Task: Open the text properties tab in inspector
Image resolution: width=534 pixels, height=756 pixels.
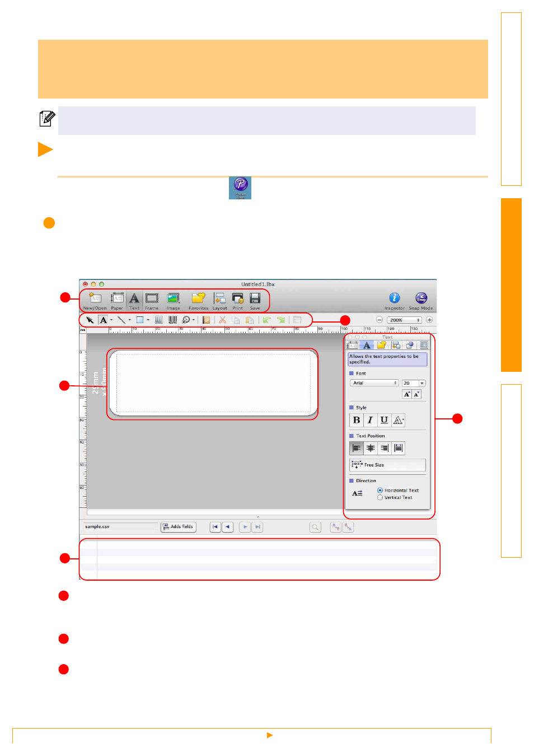Action: (367, 345)
